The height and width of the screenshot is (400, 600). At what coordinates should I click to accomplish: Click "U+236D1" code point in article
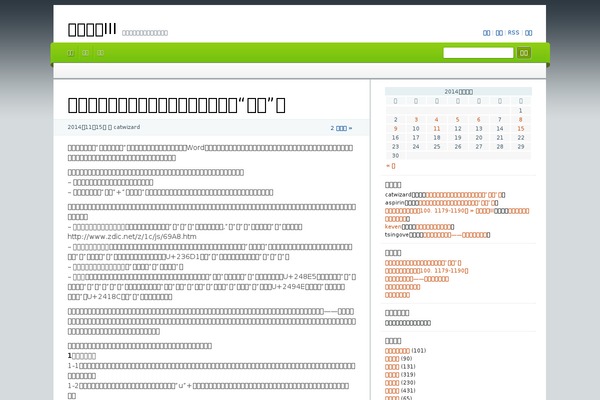click(x=183, y=257)
